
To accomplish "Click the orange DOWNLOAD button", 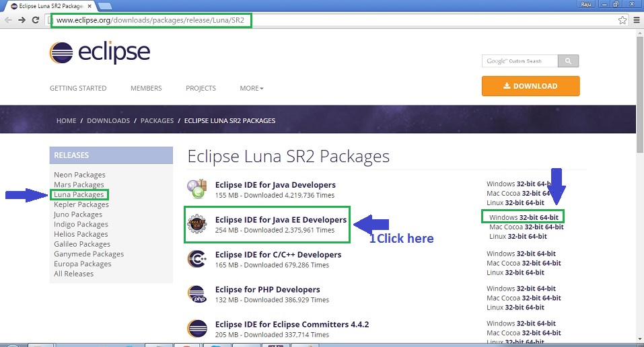I will coord(531,86).
